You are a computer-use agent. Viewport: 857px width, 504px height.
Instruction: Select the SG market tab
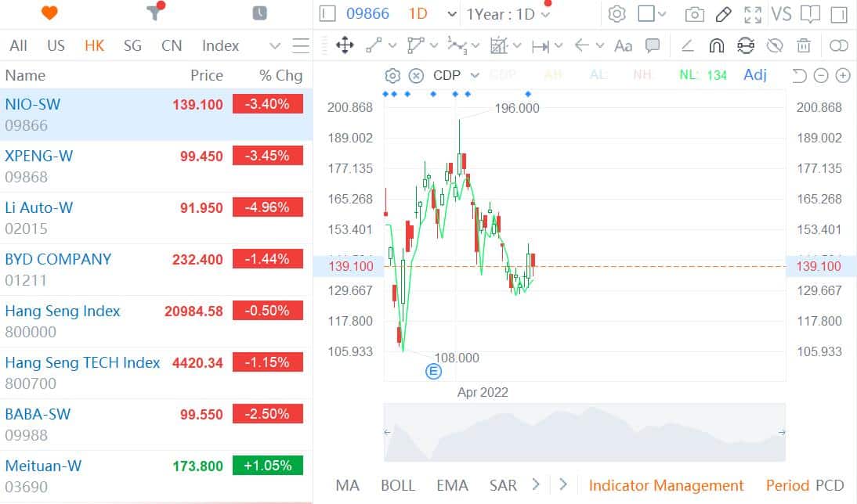pos(132,45)
